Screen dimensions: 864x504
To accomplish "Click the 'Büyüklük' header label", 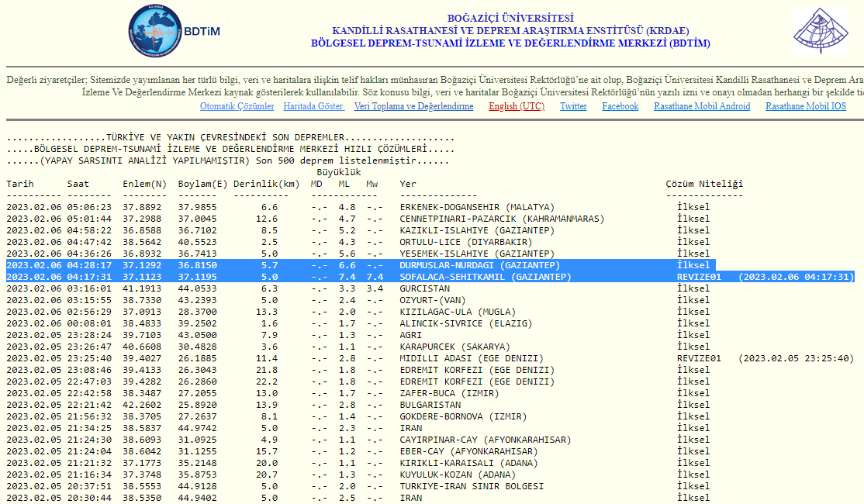I will (x=338, y=172).
